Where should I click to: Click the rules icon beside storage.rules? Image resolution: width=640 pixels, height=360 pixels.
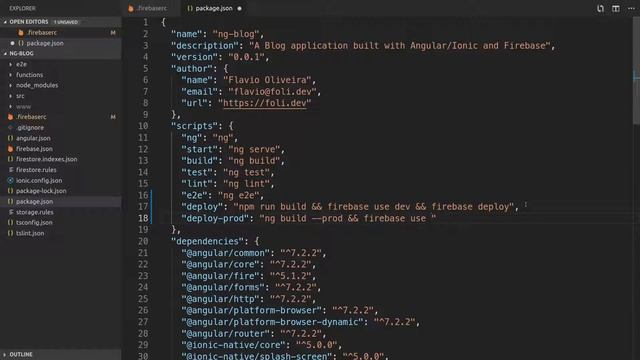(x=11, y=212)
